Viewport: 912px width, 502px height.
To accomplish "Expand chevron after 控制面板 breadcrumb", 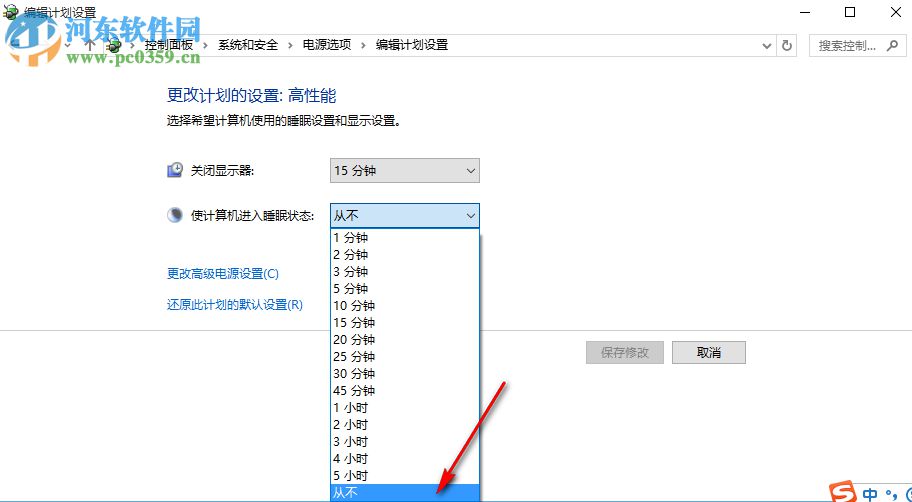I will [206, 45].
